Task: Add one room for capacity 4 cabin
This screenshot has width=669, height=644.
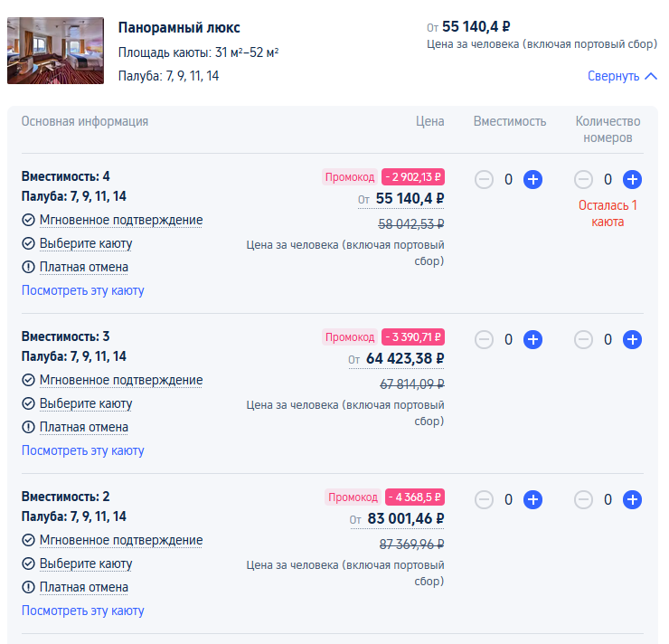Action: click(632, 179)
